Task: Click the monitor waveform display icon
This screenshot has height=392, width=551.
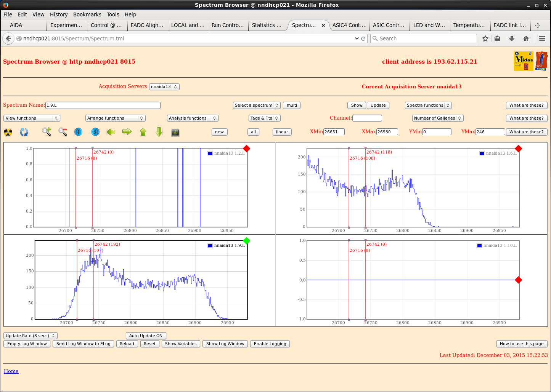Action: tap(175, 133)
